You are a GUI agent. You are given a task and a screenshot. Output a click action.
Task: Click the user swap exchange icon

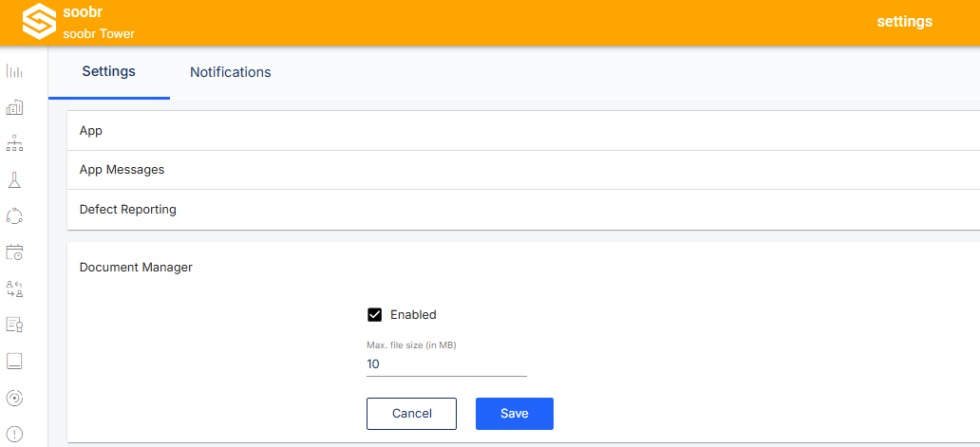coord(14,289)
